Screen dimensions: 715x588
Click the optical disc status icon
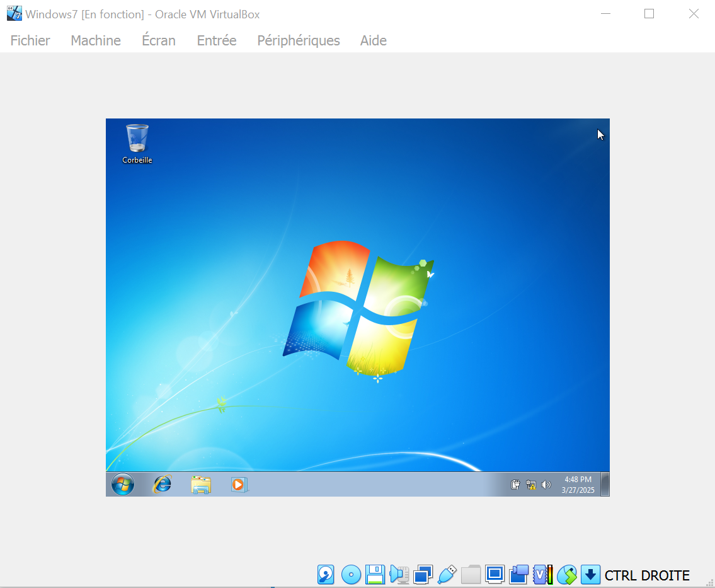350,575
